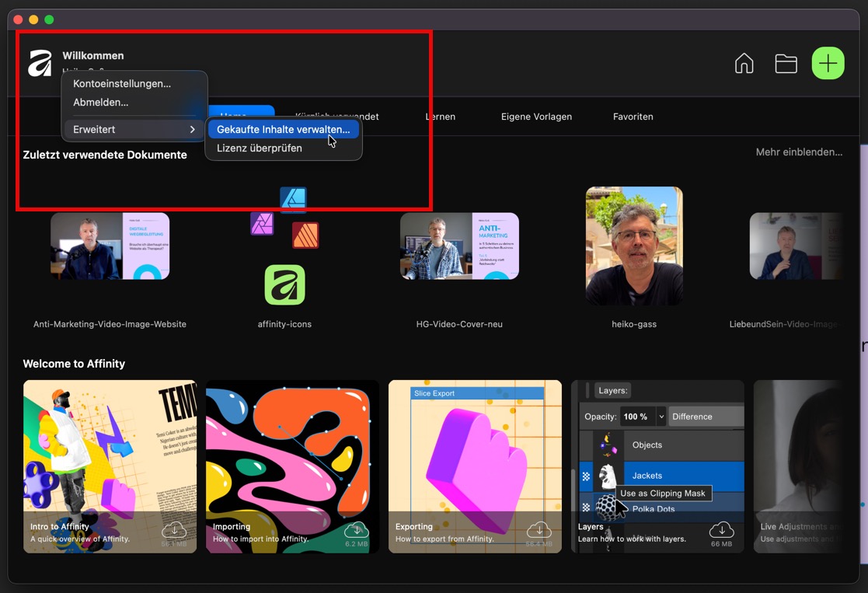Open the HG-Video-Cover-neu document thumbnail
Screen dimensions: 868x593
(x=459, y=246)
